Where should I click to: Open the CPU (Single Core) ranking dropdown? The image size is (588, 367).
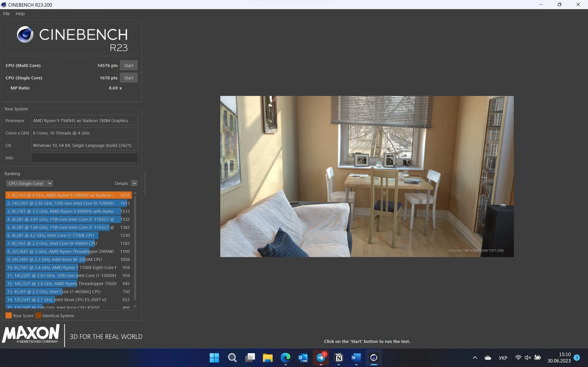tap(29, 183)
